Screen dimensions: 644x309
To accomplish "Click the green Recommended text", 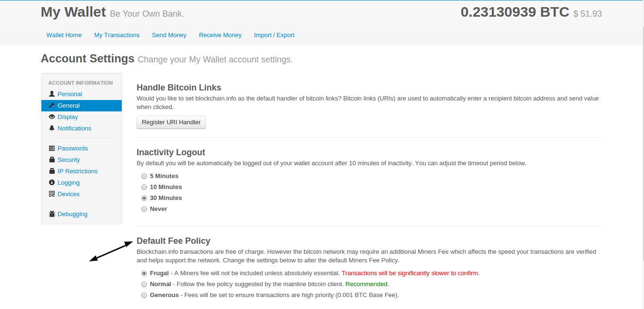I will pyautogui.click(x=366, y=284).
